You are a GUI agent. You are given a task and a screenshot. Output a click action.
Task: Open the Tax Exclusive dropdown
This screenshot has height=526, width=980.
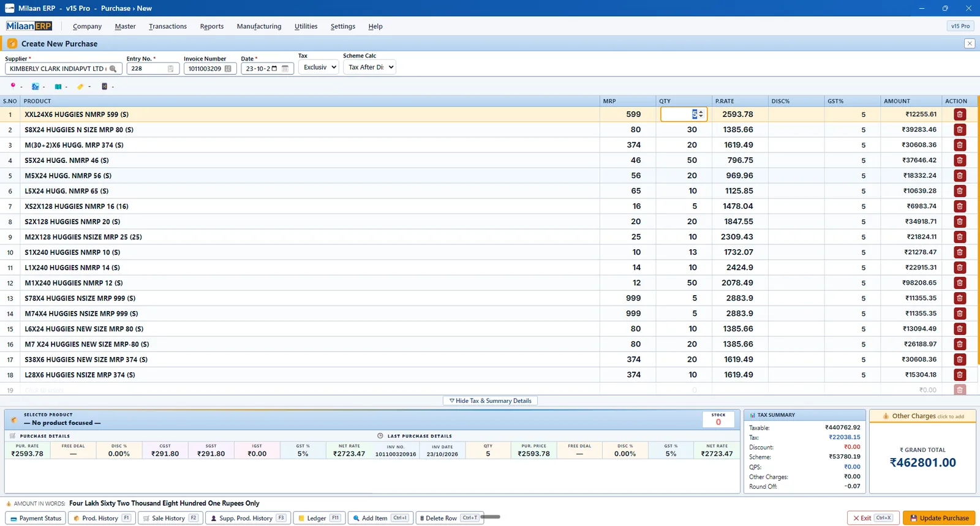point(318,67)
